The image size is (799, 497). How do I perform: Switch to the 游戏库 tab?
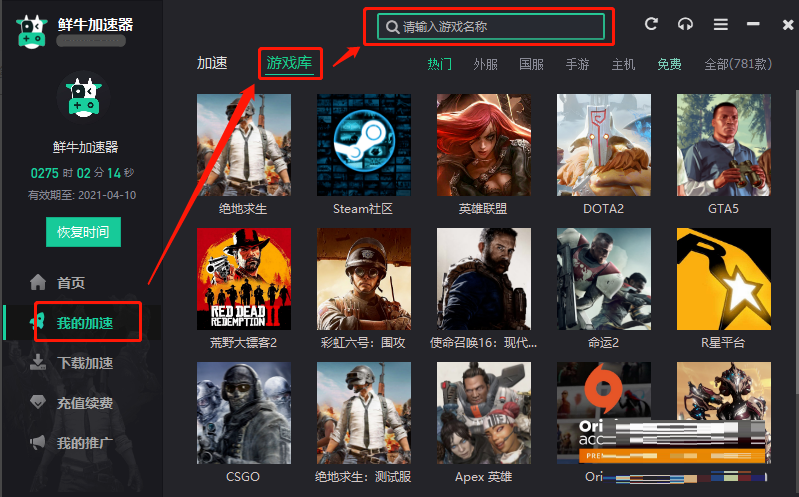click(x=289, y=63)
